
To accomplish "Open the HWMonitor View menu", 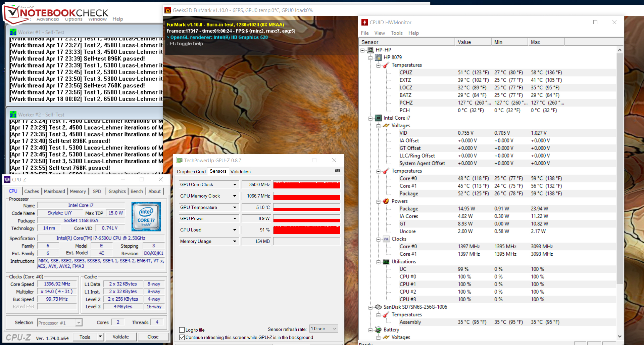I will coord(380,33).
